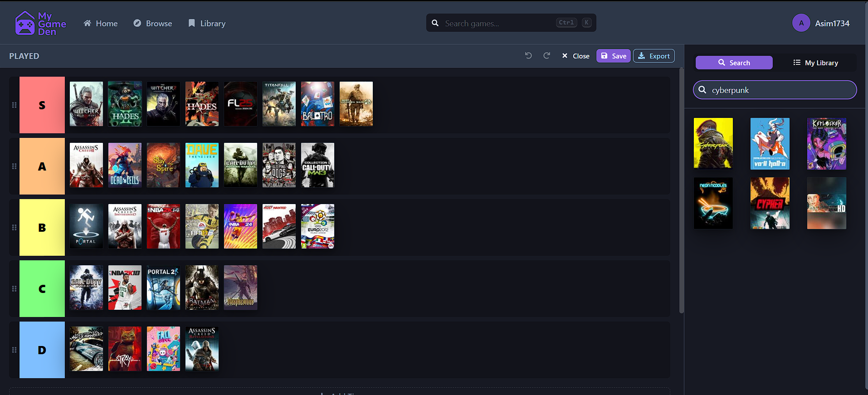Click the redo arrow icon
The width and height of the screenshot is (868, 395).
click(546, 55)
